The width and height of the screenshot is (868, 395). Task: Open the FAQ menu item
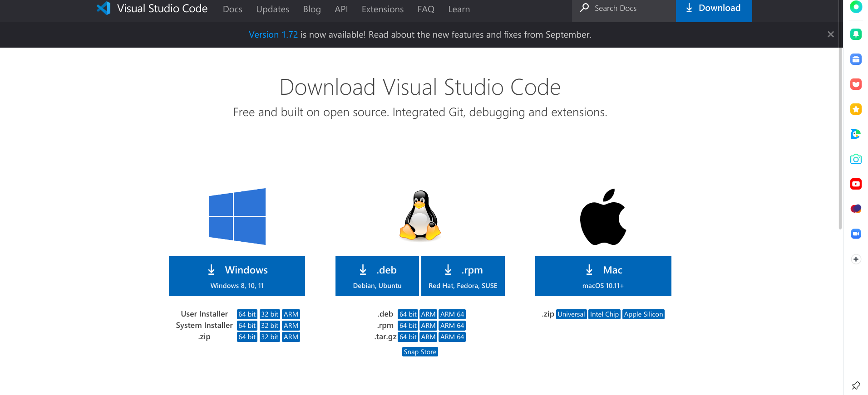[426, 9]
